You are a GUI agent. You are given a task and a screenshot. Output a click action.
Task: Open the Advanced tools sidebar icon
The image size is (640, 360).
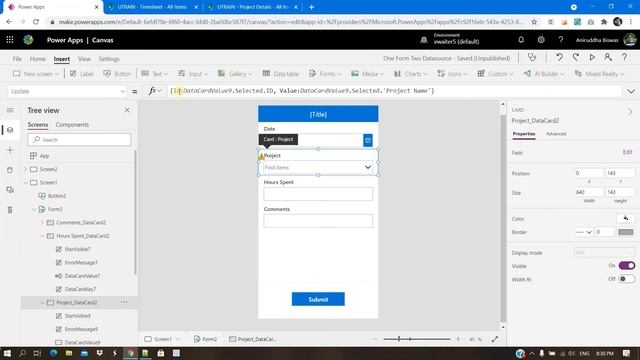[10, 210]
